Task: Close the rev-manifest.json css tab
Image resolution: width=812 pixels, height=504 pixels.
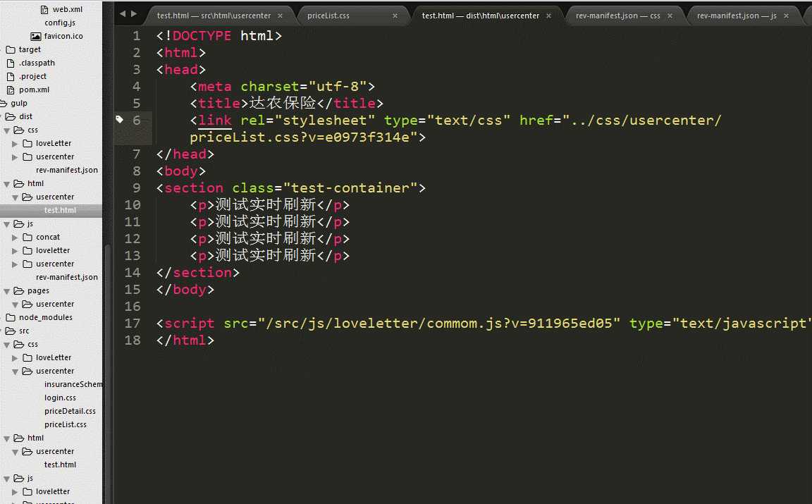Action: pyautogui.click(x=670, y=16)
